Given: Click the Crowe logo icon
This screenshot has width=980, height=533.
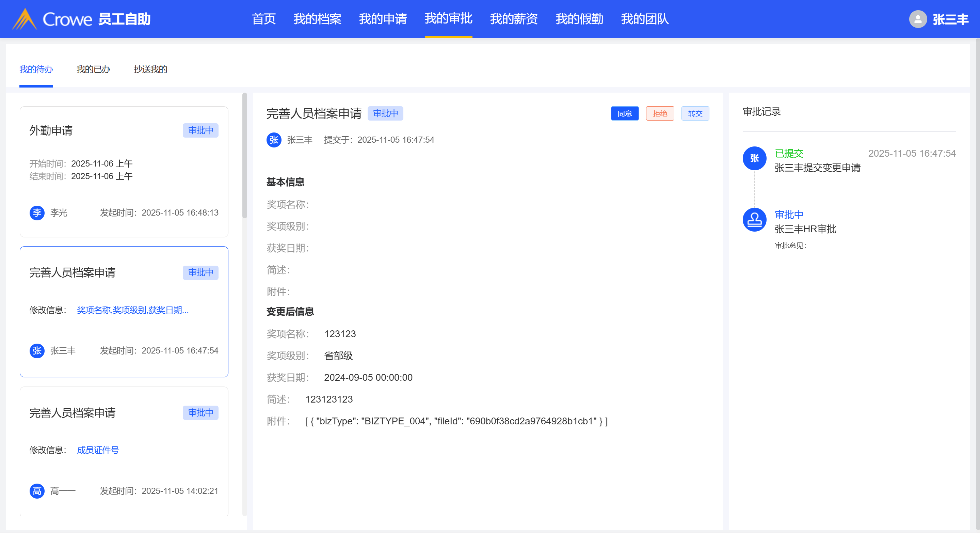Looking at the screenshot, I should (25, 19).
